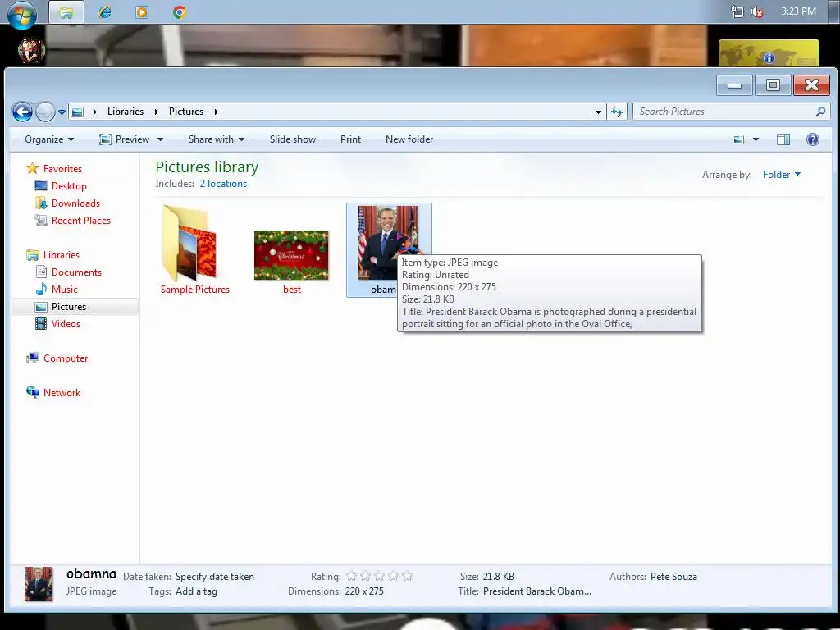The height and width of the screenshot is (630, 840).
Task: Click the address bar folder icon
Action: (x=78, y=112)
